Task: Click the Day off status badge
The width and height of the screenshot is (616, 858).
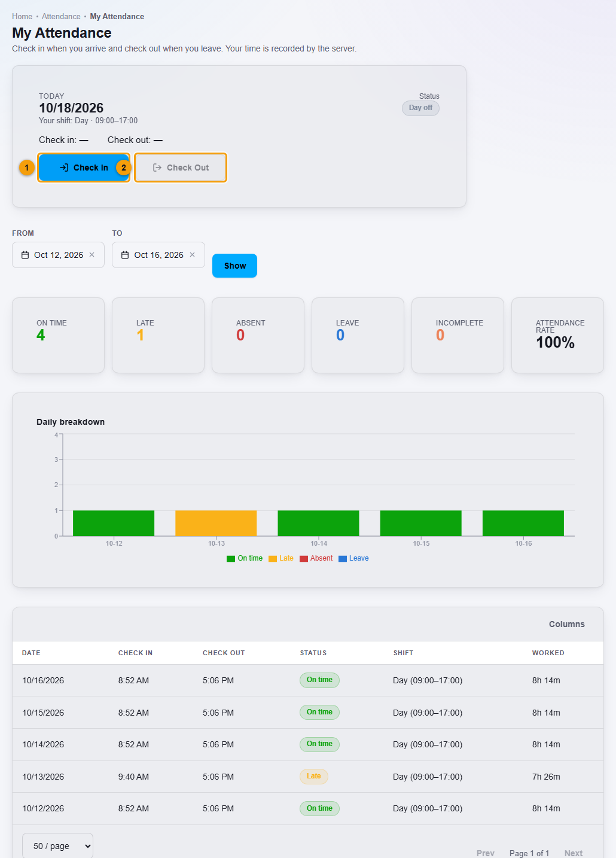Action: [420, 108]
